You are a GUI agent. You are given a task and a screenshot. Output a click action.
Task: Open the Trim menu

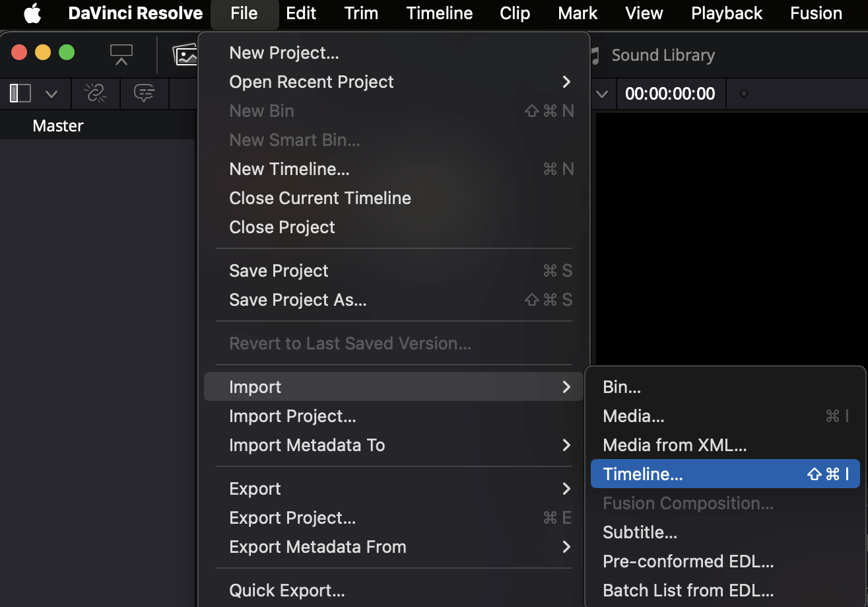point(361,13)
